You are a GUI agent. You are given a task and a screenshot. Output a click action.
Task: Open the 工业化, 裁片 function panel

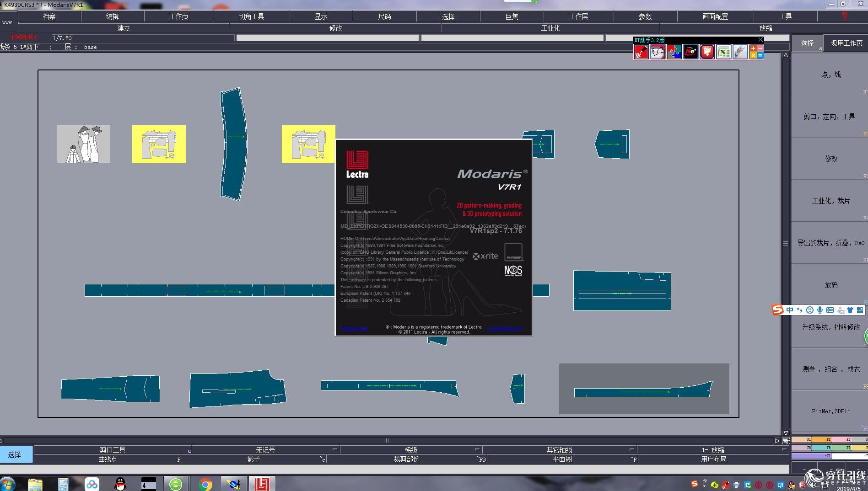831,201
